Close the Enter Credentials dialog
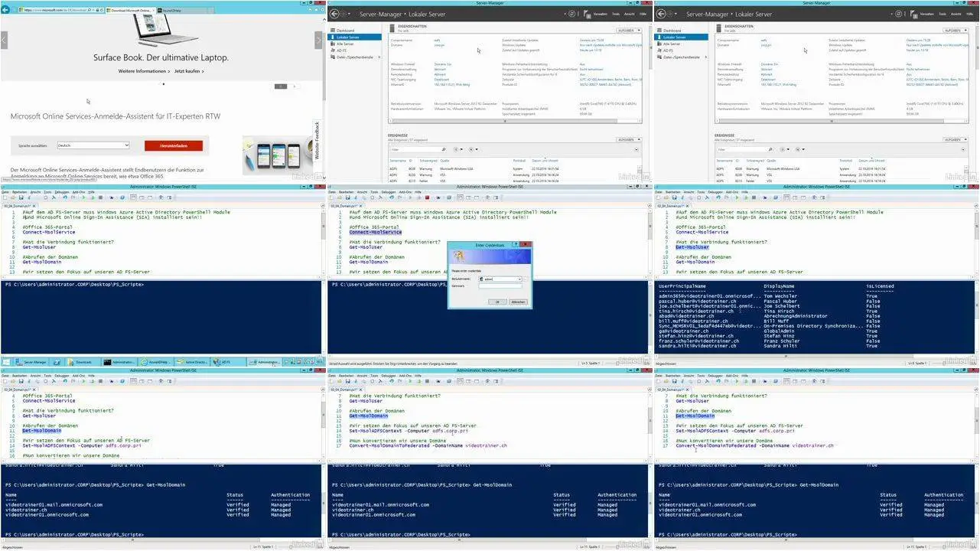Image resolution: width=980 pixels, height=551 pixels. click(525, 244)
